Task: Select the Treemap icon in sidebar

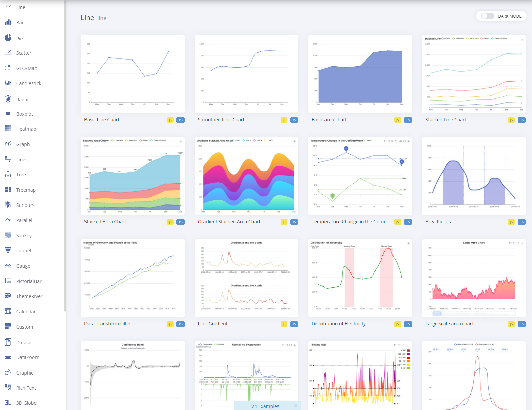Action: pos(8,190)
